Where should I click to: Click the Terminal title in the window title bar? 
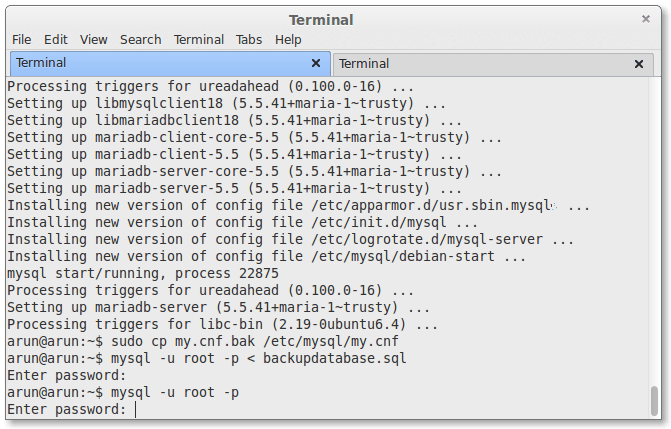(x=320, y=20)
